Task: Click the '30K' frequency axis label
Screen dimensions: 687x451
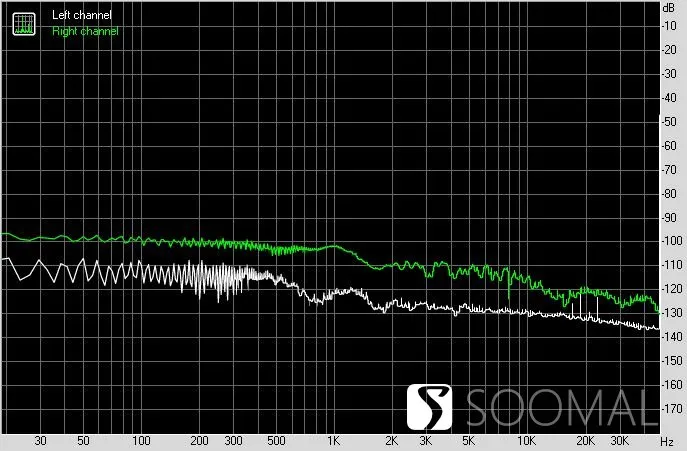Action: coord(620,441)
